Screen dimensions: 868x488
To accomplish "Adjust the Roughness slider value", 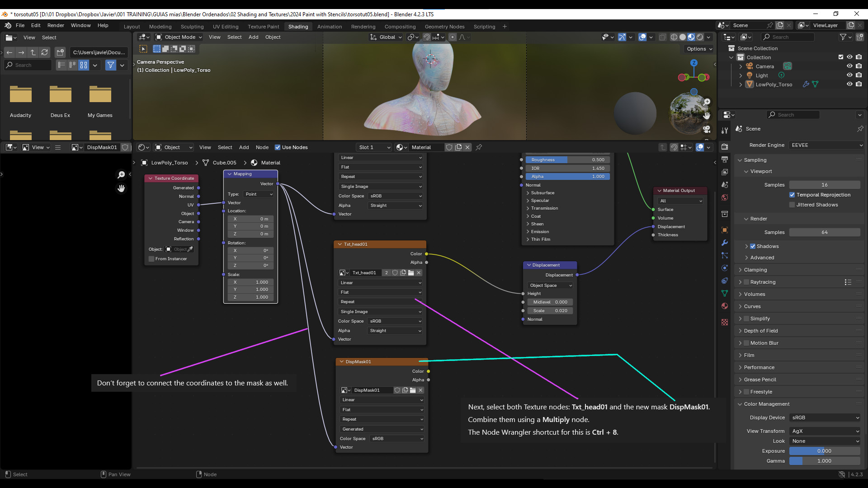I will point(568,160).
